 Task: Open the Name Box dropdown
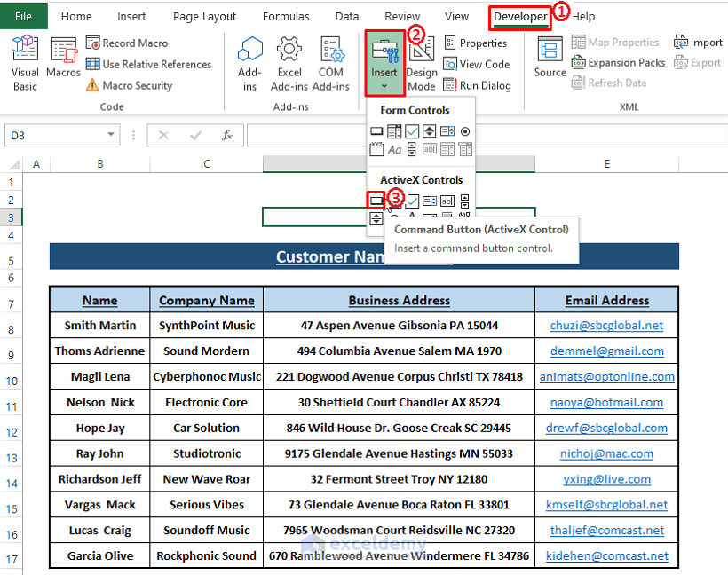point(109,135)
